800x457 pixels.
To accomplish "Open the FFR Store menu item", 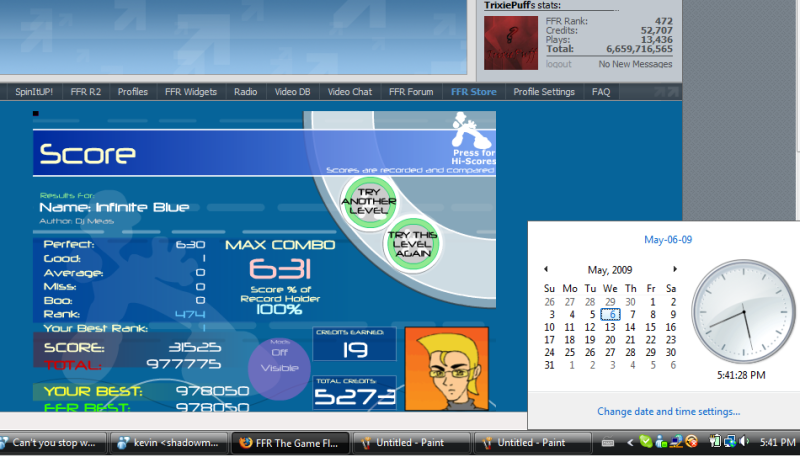I will (473, 92).
